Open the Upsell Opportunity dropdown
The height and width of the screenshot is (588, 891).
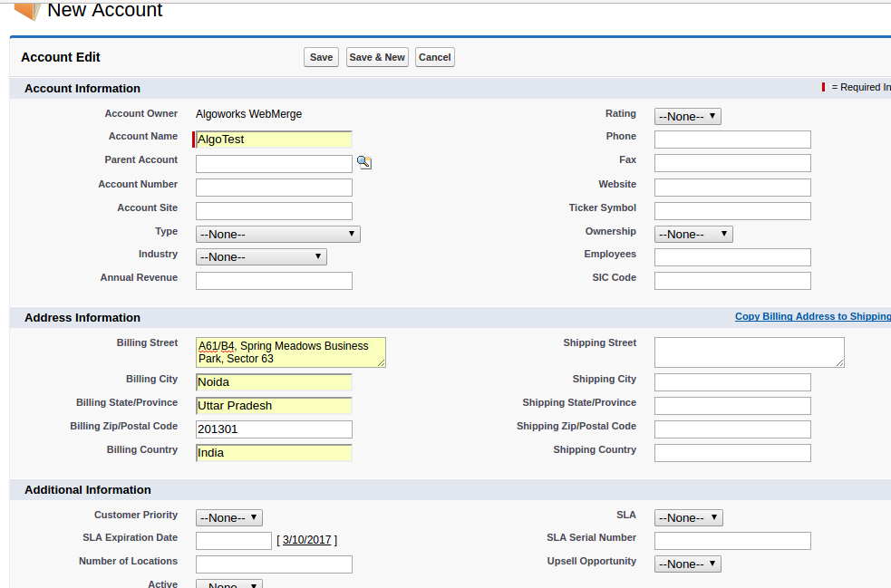tap(687, 564)
